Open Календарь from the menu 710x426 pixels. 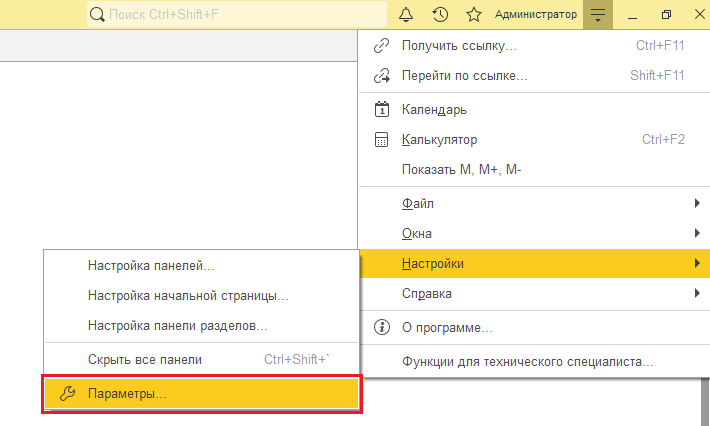click(534, 110)
